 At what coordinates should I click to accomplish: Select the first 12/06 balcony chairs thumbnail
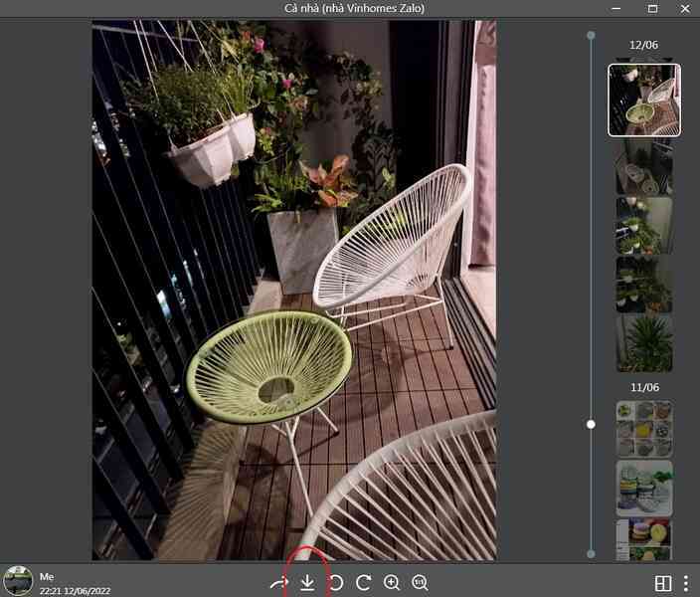click(x=644, y=100)
